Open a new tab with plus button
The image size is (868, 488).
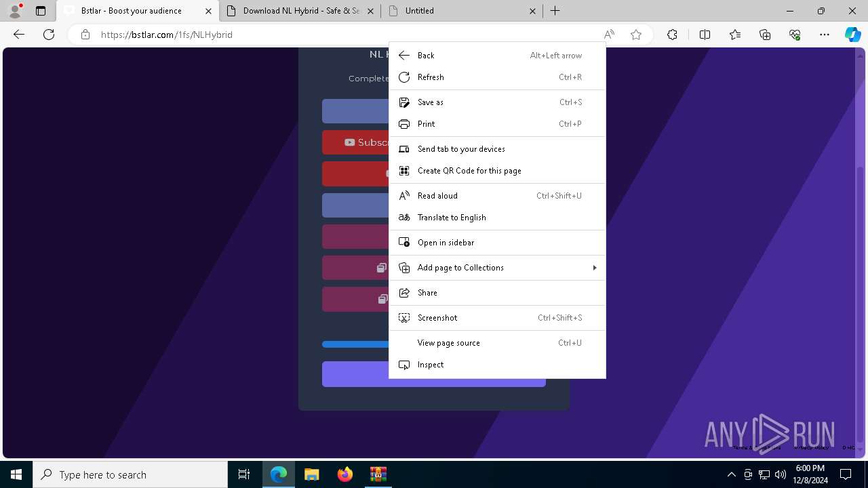[555, 11]
